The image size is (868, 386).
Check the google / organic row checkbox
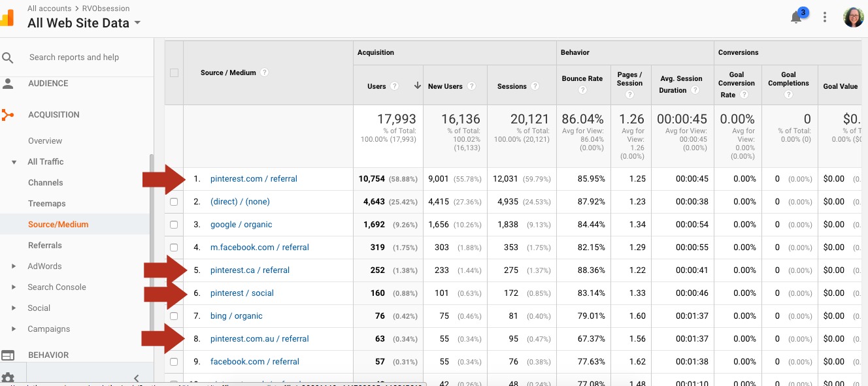click(174, 225)
